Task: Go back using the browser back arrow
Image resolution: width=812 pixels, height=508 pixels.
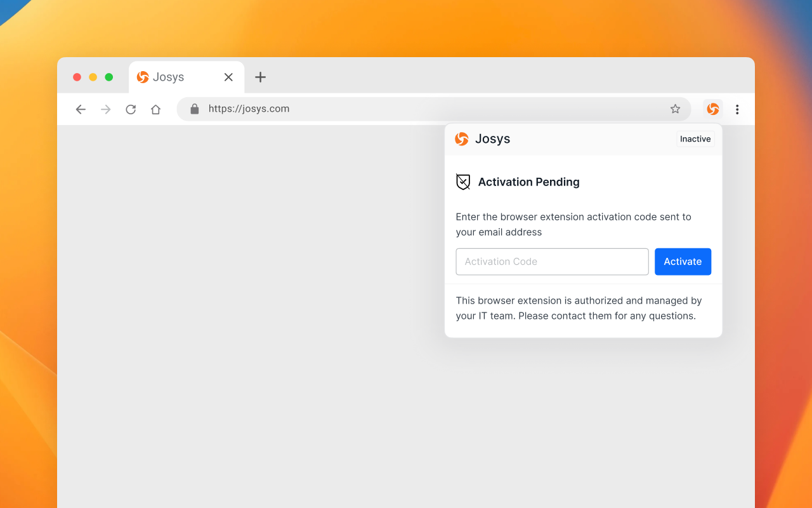Action: 81,109
